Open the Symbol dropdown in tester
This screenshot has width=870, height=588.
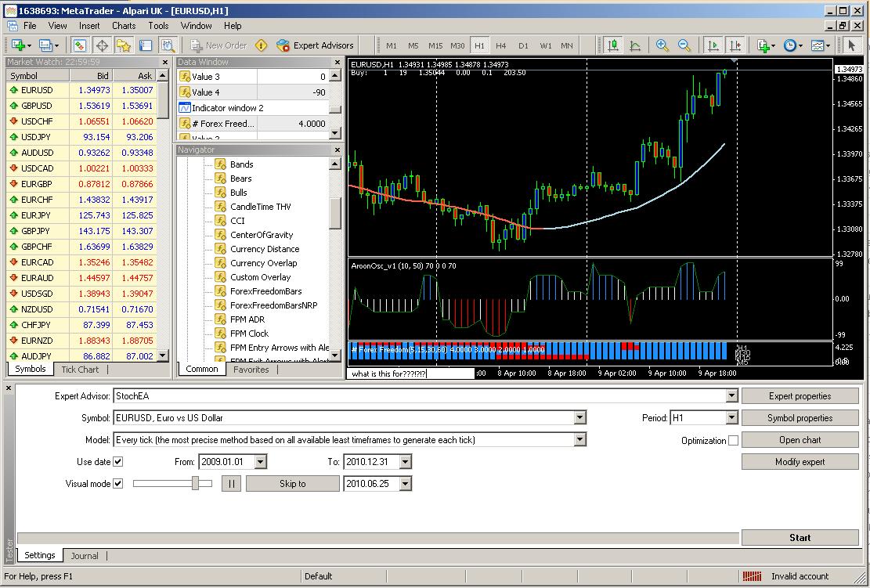579,417
